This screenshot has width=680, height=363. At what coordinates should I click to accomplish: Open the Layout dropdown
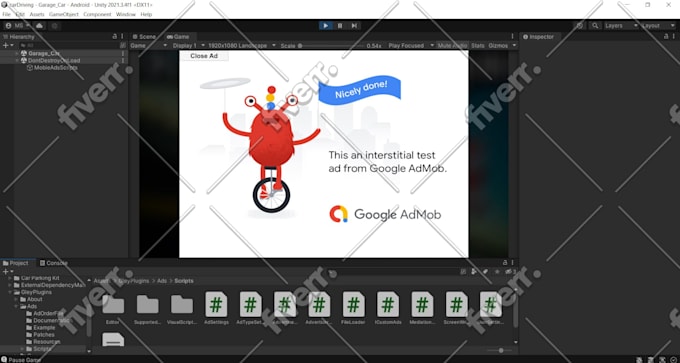click(658, 26)
